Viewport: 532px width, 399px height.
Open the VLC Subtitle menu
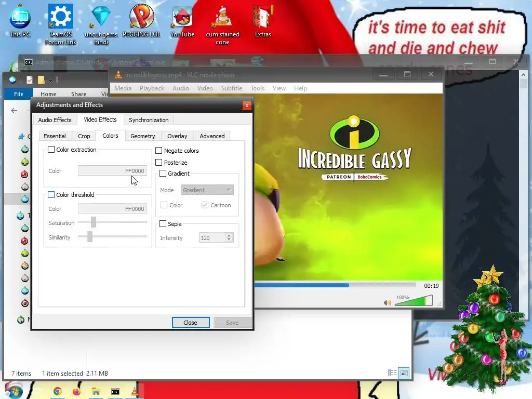[x=232, y=88]
